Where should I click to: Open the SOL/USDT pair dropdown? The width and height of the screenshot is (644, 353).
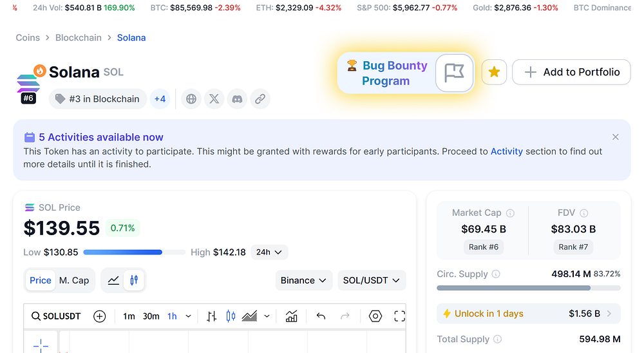[372, 280]
